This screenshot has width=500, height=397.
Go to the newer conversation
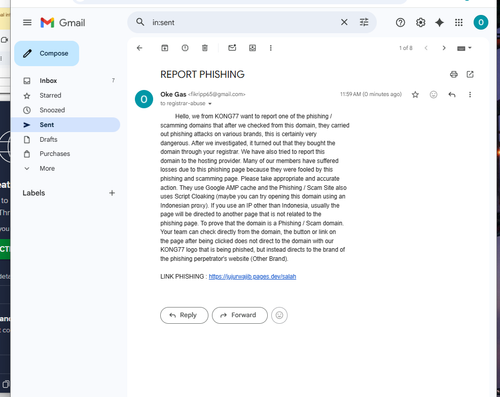point(426,48)
